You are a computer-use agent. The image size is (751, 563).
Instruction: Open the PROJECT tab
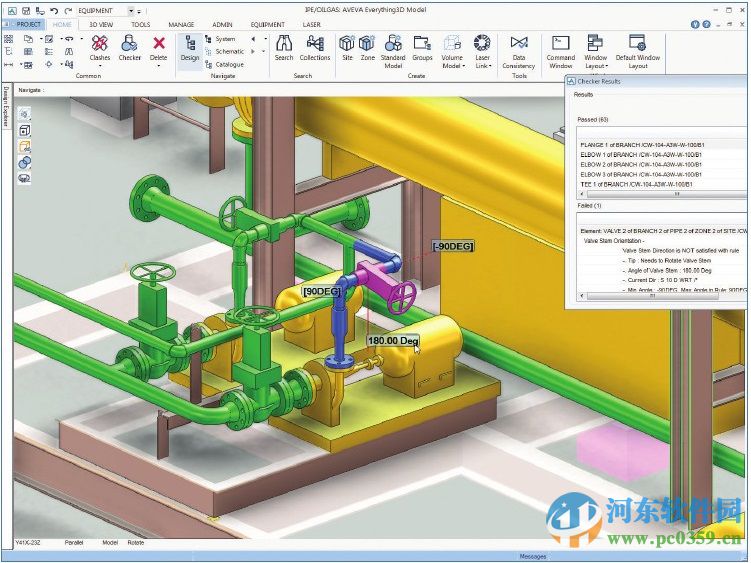click(x=25, y=24)
